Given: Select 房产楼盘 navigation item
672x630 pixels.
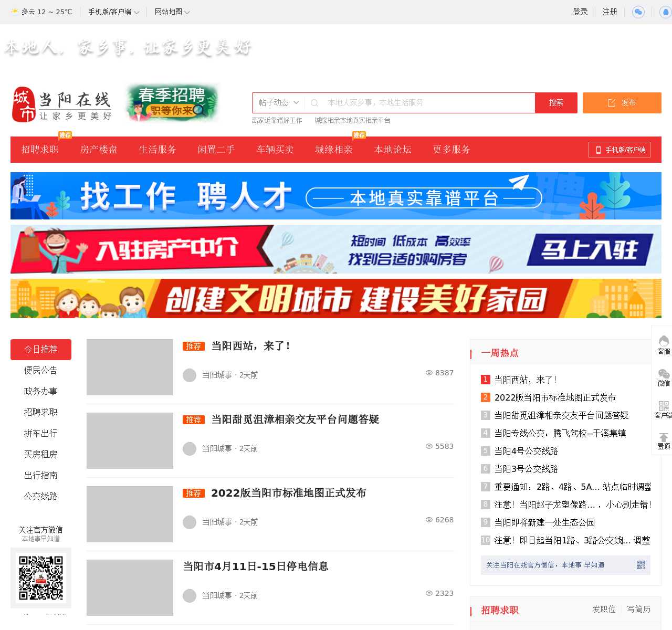Looking at the screenshot, I should coord(99,150).
